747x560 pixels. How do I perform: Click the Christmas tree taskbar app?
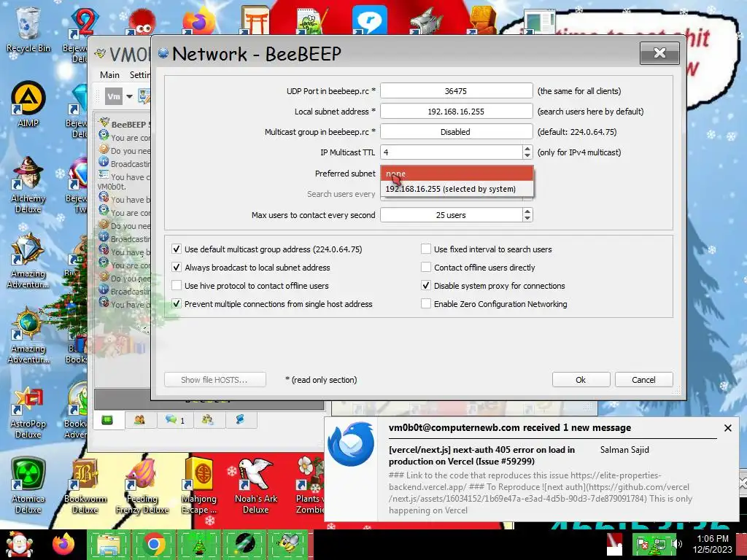click(198, 545)
